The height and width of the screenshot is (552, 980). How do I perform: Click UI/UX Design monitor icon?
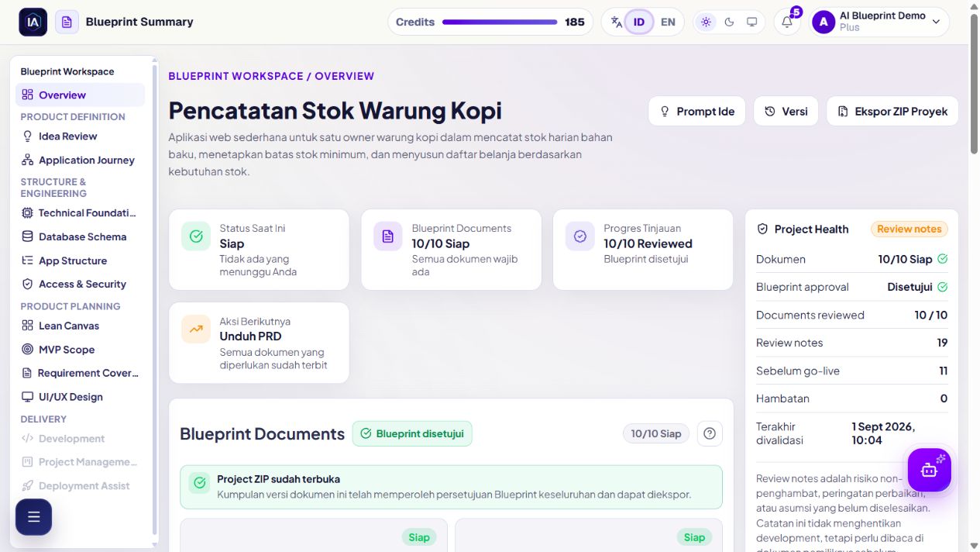pyautogui.click(x=27, y=396)
